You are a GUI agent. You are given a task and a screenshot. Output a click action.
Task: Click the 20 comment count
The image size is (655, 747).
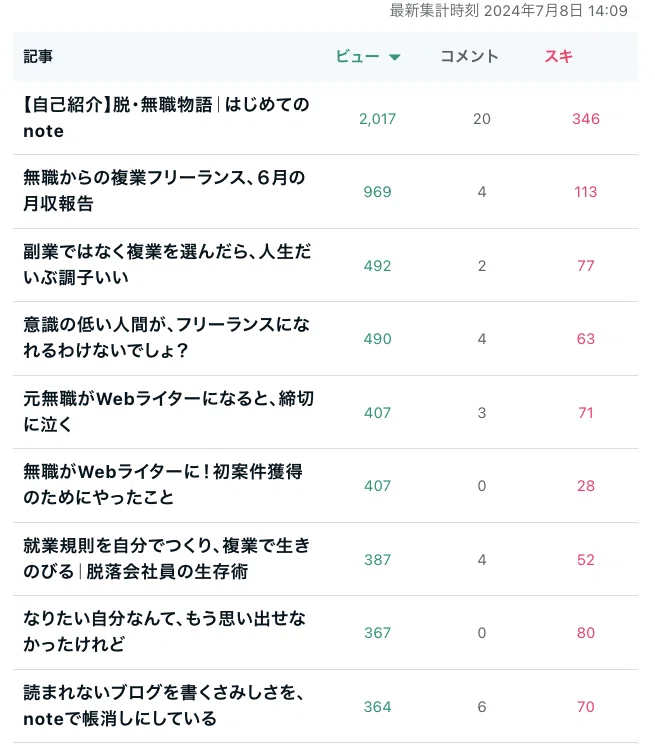[482, 119]
